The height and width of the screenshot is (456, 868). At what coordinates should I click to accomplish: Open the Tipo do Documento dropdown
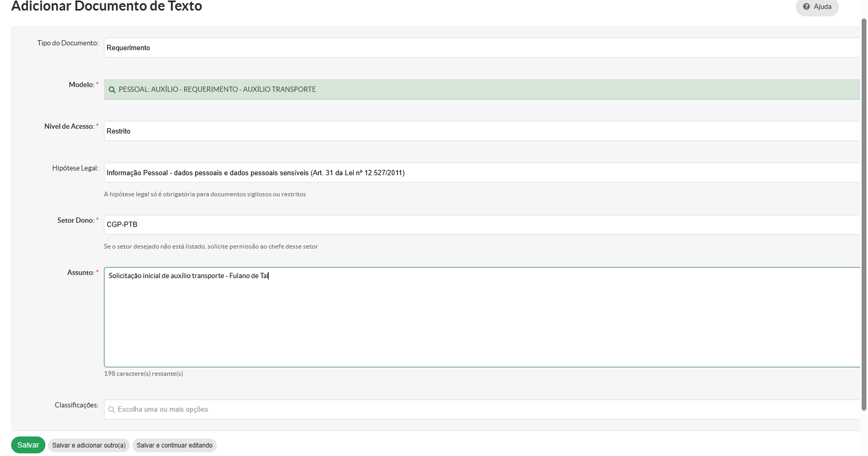(x=481, y=47)
